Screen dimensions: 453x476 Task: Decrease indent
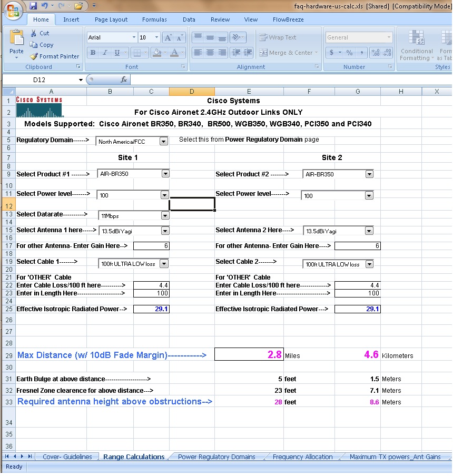point(236,53)
